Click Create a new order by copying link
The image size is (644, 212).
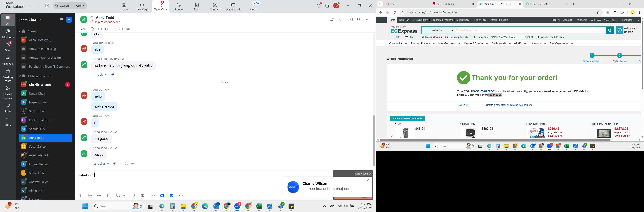[x=509, y=105]
